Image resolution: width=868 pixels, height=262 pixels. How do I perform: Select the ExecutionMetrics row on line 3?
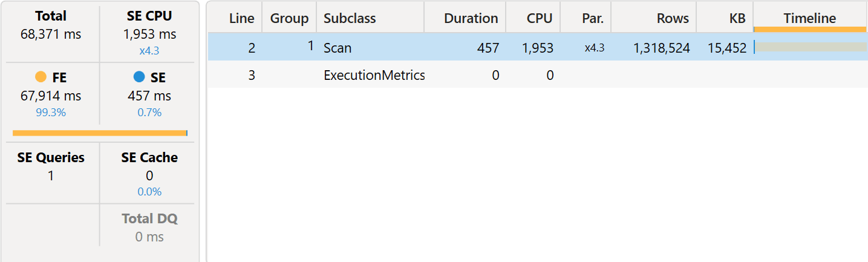tap(538, 75)
